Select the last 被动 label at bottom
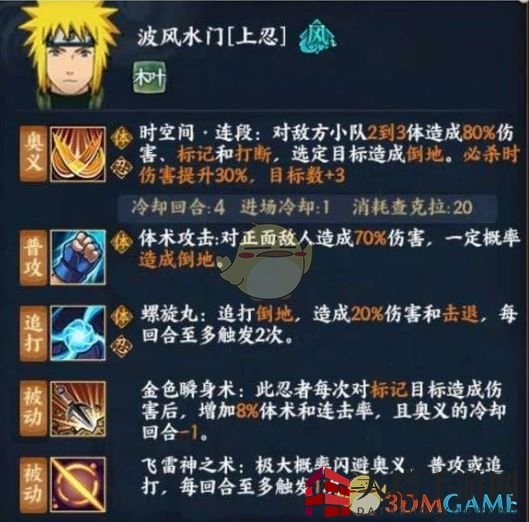 click(33, 484)
